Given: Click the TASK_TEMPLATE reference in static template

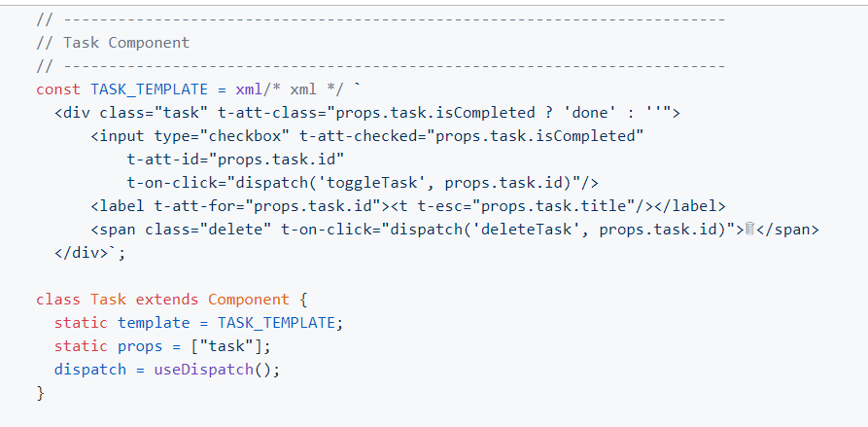Looking at the screenshot, I should coord(276,322).
